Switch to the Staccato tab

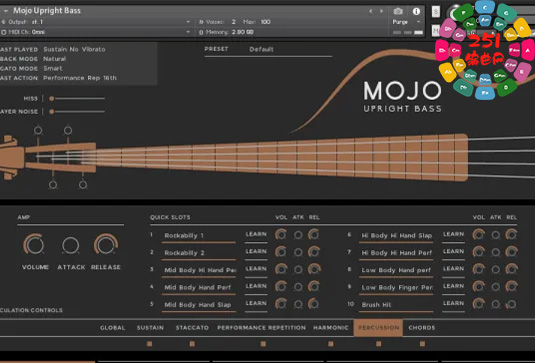(x=192, y=328)
